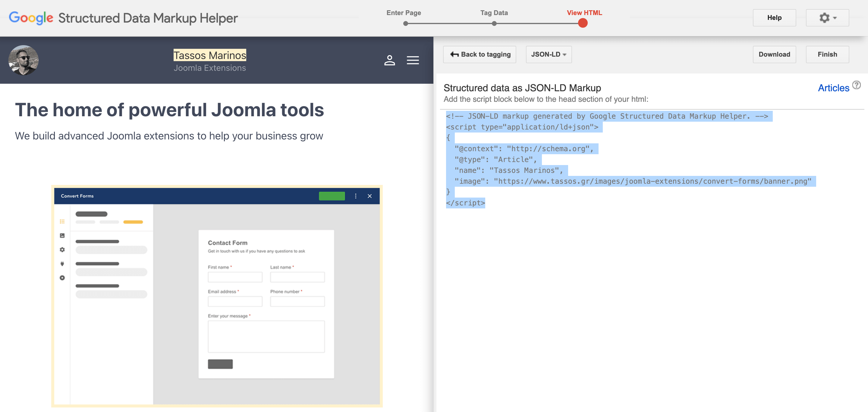Click the green button in Convert Forms banner
This screenshot has height=412, width=868.
[332, 196]
